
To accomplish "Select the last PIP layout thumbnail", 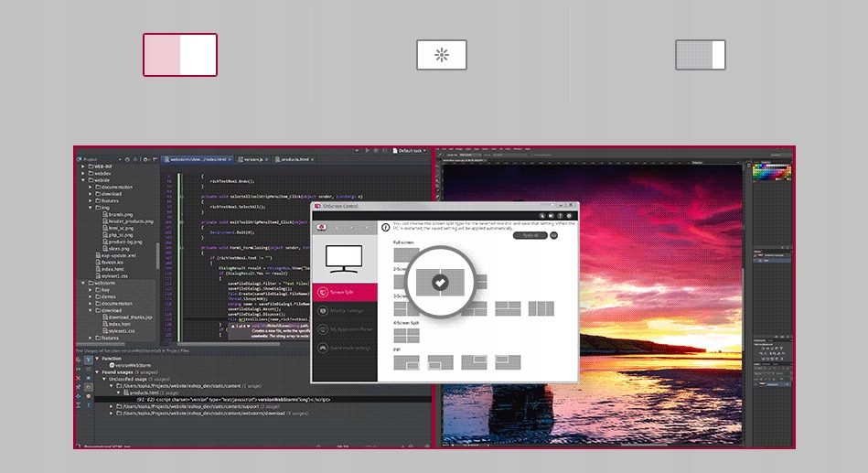I will pyautogui.click(x=508, y=363).
